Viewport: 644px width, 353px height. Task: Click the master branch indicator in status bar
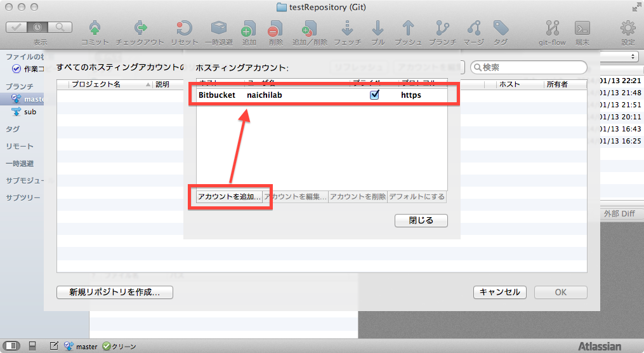click(x=81, y=347)
